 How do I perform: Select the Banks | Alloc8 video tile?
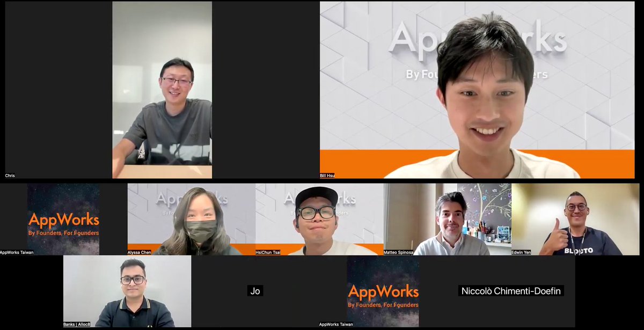[x=127, y=291]
